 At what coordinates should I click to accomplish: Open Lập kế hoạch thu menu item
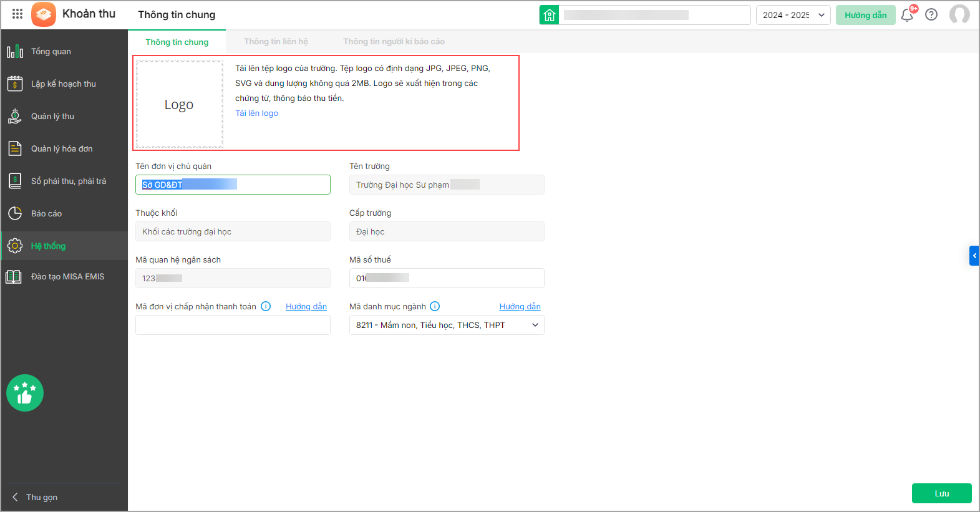point(64,84)
